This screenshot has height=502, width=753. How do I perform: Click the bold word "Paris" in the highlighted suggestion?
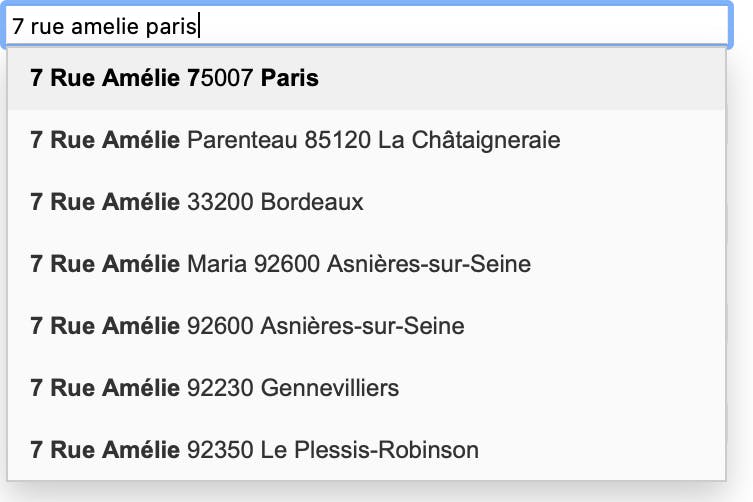290,78
